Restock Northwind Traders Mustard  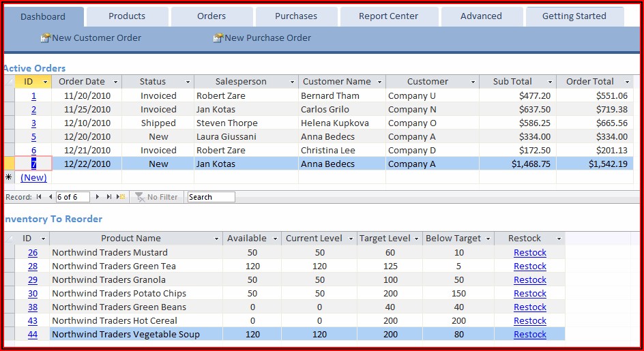pyautogui.click(x=529, y=253)
